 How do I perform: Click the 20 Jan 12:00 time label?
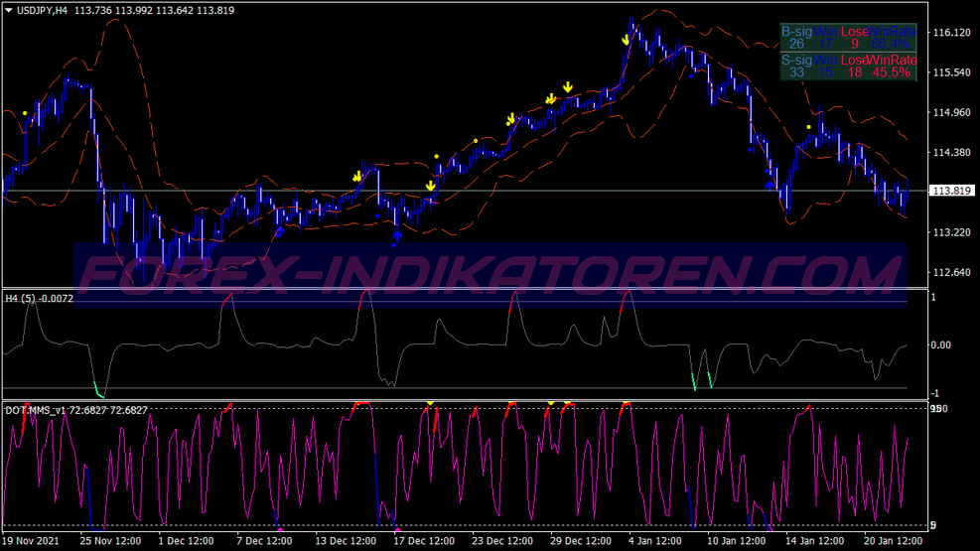click(x=894, y=541)
